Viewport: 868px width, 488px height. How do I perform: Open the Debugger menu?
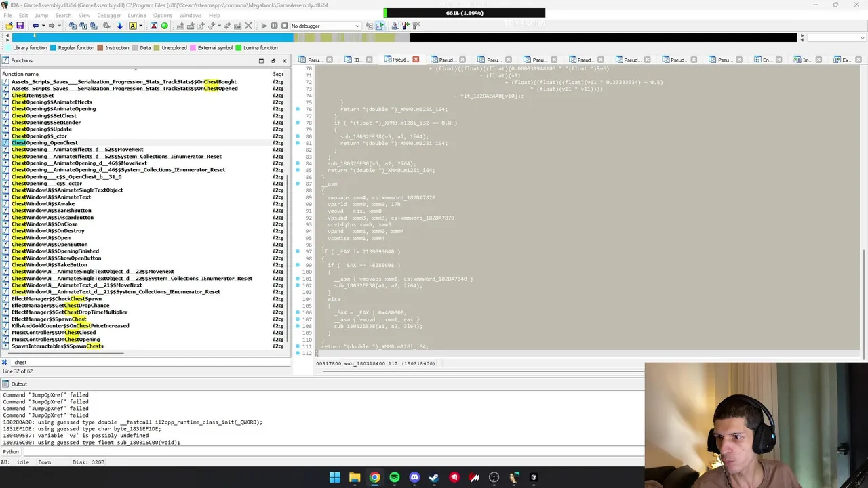pyautogui.click(x=109, y=15)
